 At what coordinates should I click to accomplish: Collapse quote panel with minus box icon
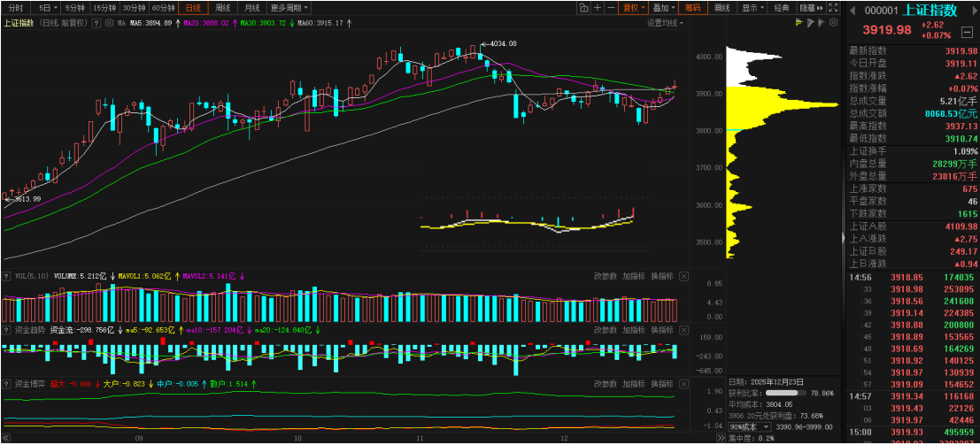point(967,30)
